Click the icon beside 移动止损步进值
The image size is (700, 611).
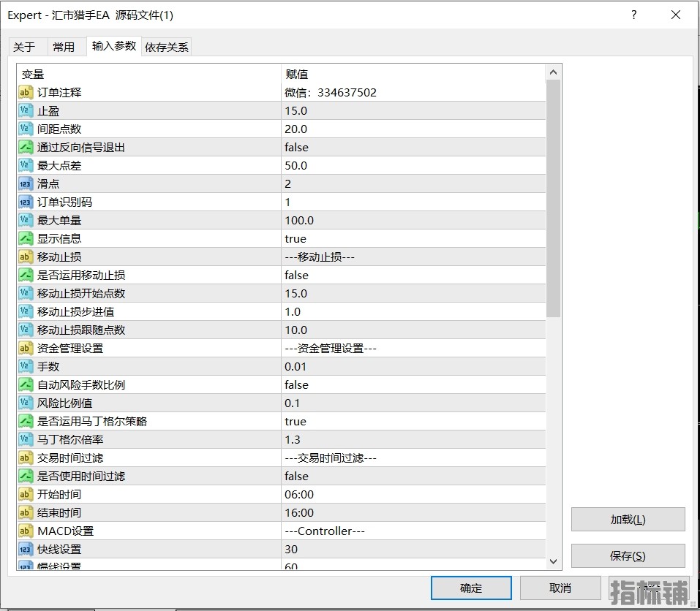[x=26, y=312]
